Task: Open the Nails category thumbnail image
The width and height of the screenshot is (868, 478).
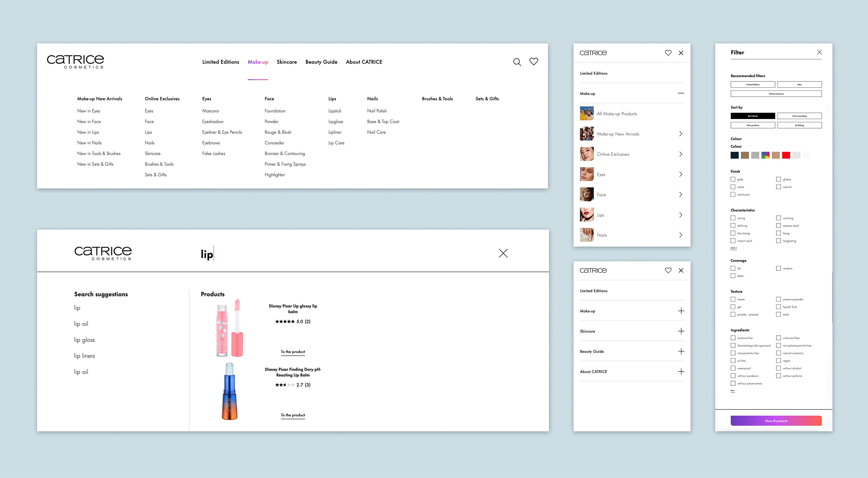Action: pyautogui.click(x=587, y=235)
